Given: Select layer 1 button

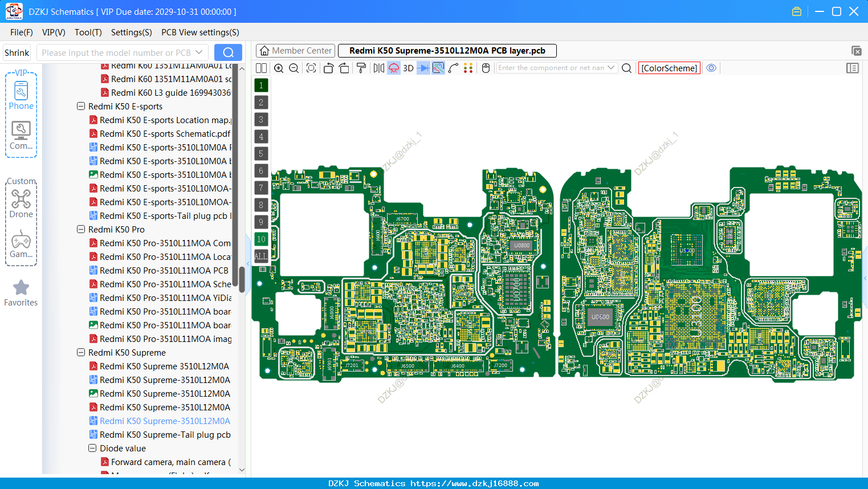Looking at the screenshot, I should click(261, 85).
